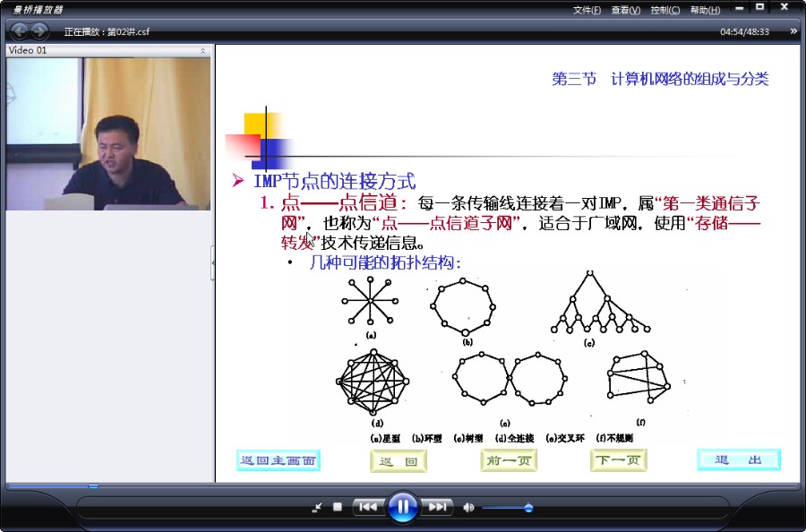
Task: Open the 查看(V) menu
Action: point(626,10)
